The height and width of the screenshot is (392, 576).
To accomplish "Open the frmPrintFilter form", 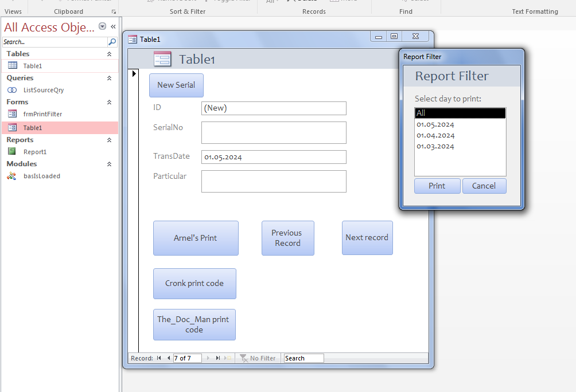I will point(42,114).
